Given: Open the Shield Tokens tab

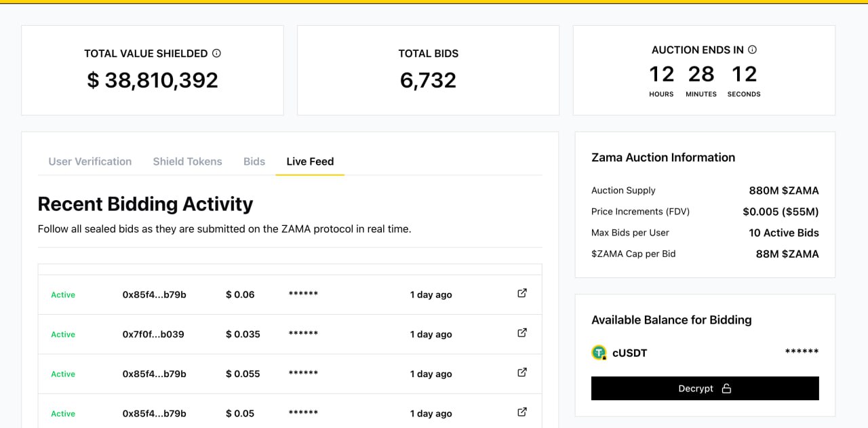Looking at the screenshot, I should [x=187, y=161].
